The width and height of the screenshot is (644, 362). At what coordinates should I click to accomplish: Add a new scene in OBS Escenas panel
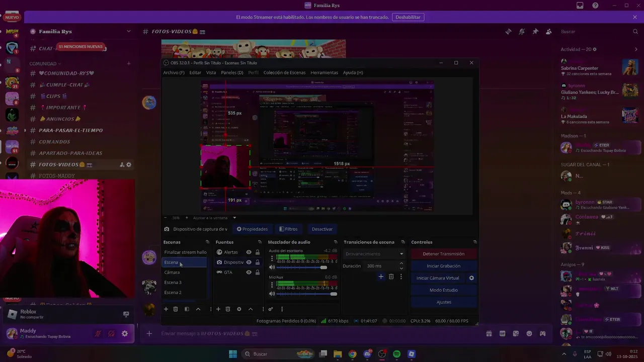tap(166, 309)
